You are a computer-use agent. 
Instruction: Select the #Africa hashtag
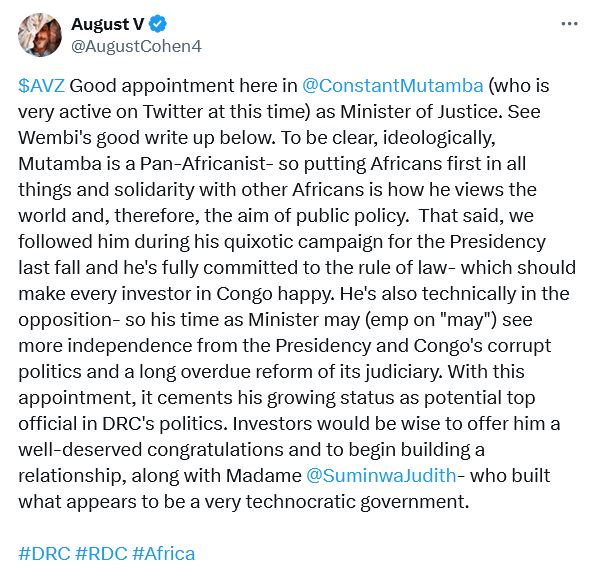[164, 554]
